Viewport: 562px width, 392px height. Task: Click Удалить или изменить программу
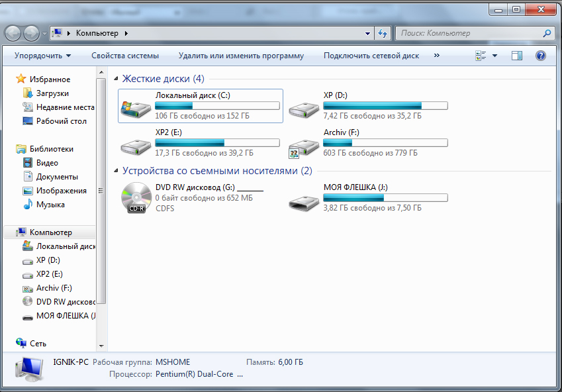(241, 56)
